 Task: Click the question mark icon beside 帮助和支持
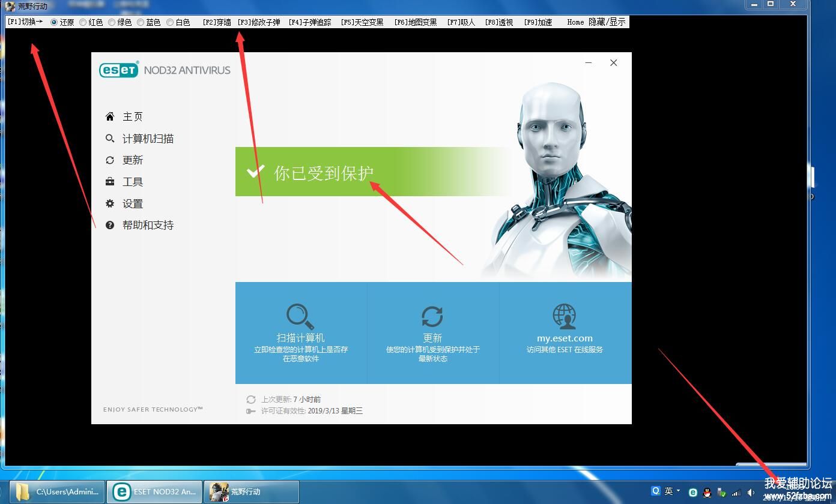tap(110, 225)
